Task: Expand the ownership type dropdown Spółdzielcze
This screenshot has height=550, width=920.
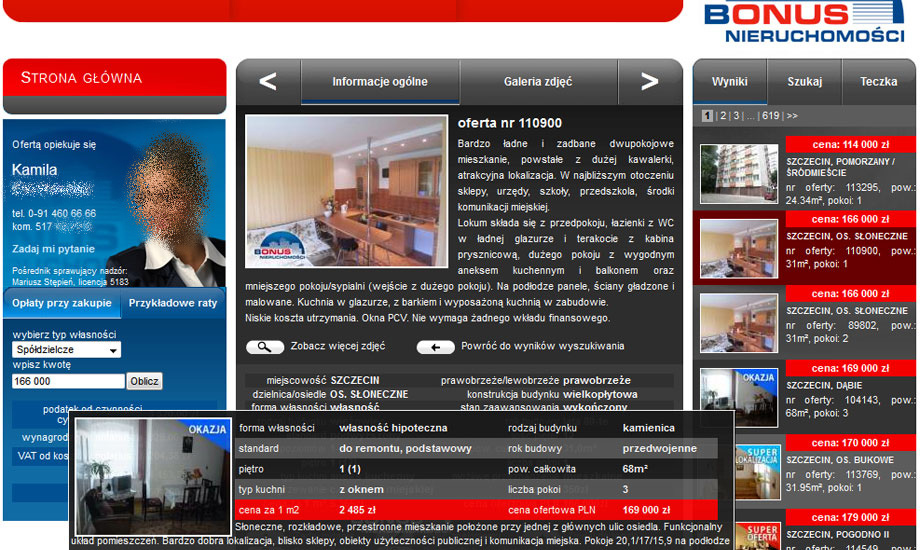Action: pyautogui.click(x=67, y=351)
